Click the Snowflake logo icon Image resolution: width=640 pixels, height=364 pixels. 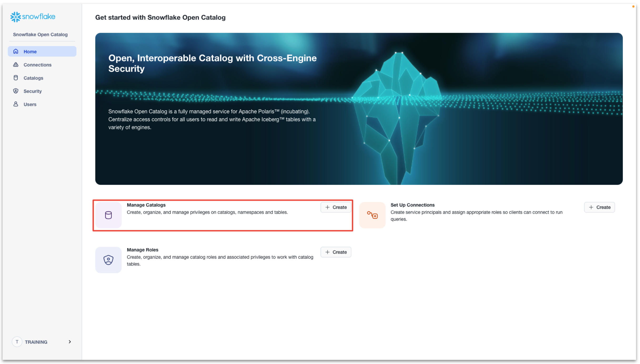tap(15, 16)
